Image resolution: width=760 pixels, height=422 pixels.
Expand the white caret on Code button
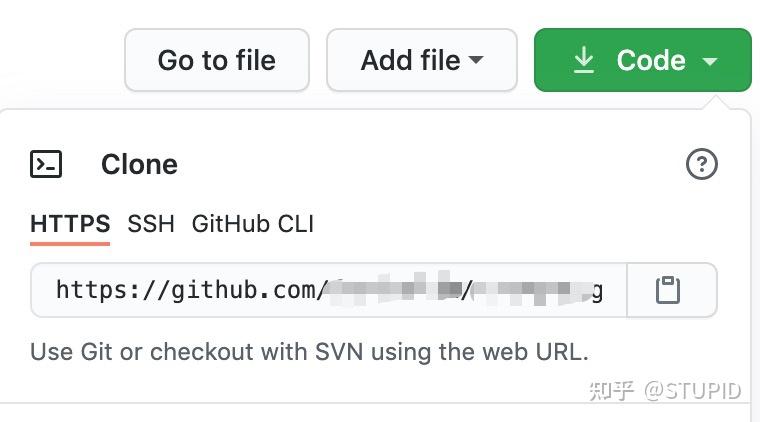(710, 62)
